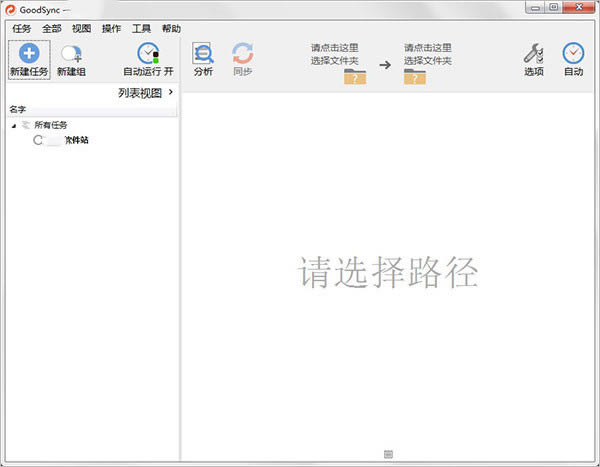Open the 帮助 menu

coord(171,29)
